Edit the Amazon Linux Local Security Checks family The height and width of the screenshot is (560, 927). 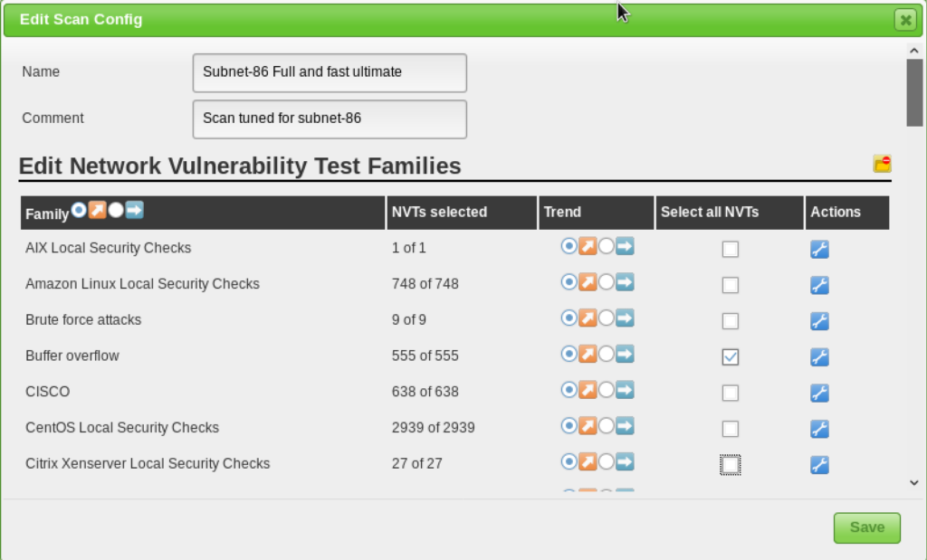pyautogui.click(x=819, y=286)
